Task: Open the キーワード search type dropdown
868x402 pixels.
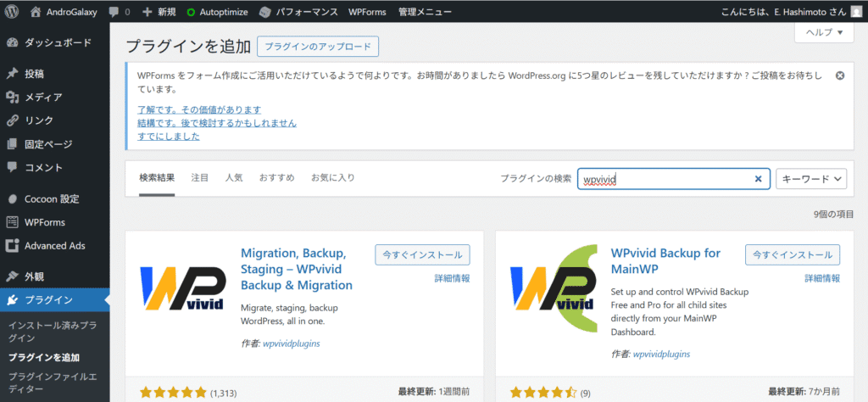Action: pyautogui.click(x=811, y=179)
